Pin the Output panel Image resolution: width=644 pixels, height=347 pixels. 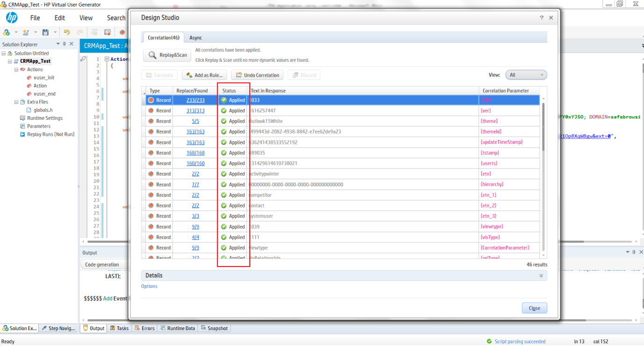pos(634,252)
